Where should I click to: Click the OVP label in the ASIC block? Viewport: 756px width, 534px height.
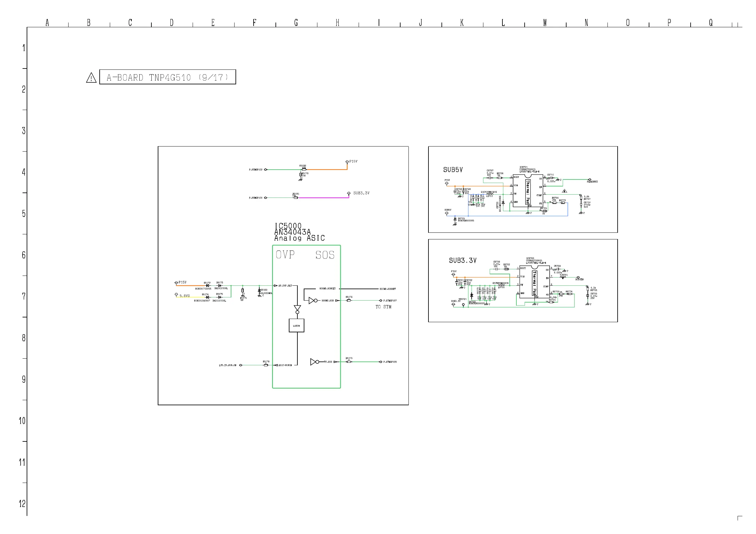coord(285,255)
